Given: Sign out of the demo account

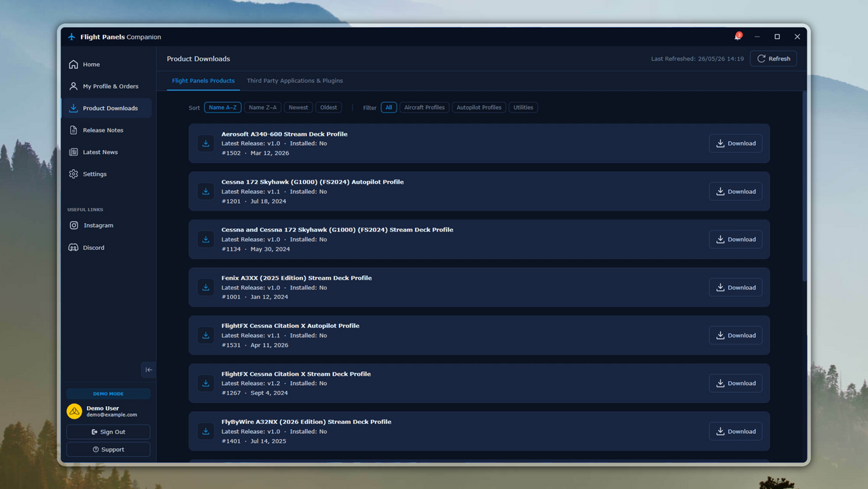Looking at the screenshot, I should 108,432.
